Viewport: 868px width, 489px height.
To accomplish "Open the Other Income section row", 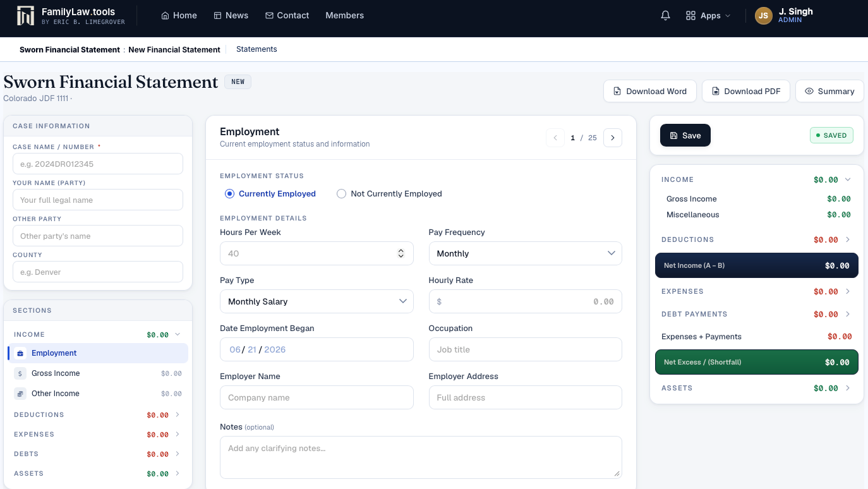I will coord(98,394).
